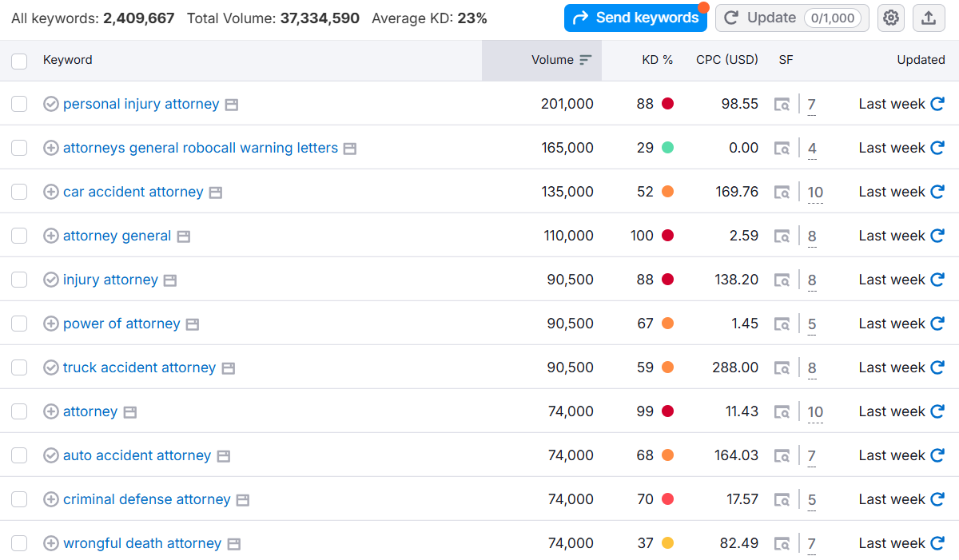Click red KD dot for 'attorney' row
This screenshot has width=959, height=560.
click(667, 411)
